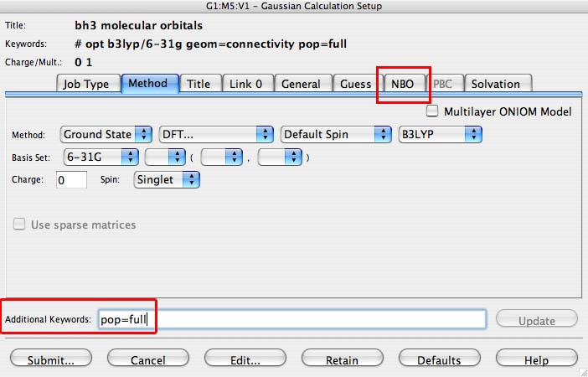Open the B3LYP functional dropdown
The width and height of the screenshot is (588, 377).
[440, 134]
